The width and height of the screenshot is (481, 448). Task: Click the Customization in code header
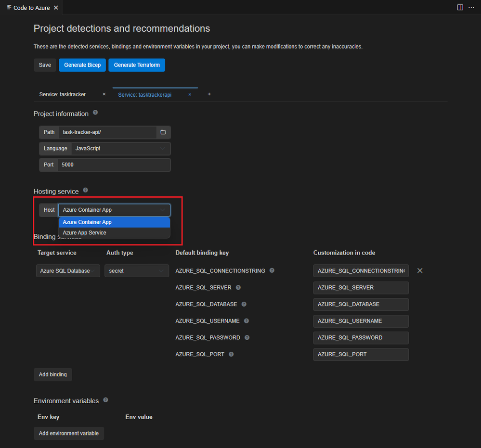coord(344,253)
